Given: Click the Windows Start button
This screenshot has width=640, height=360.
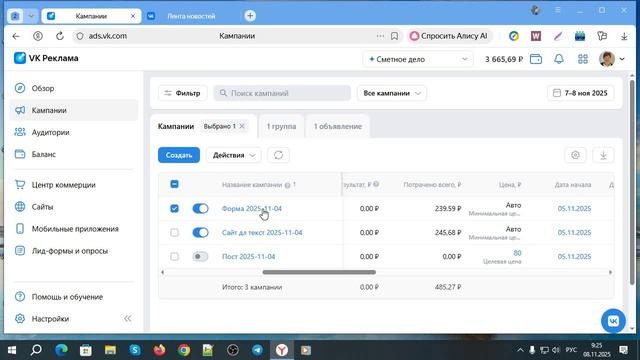Looking at the screenshot, I should (x=12, y=350).
